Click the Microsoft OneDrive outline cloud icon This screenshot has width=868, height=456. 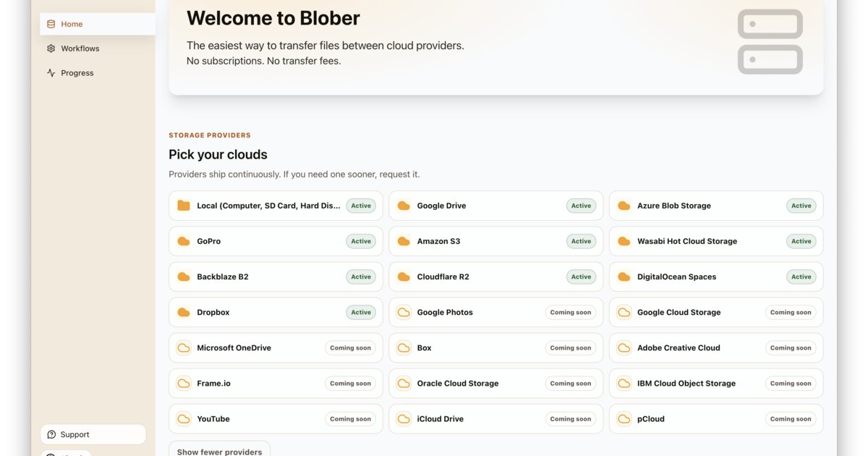184,347
